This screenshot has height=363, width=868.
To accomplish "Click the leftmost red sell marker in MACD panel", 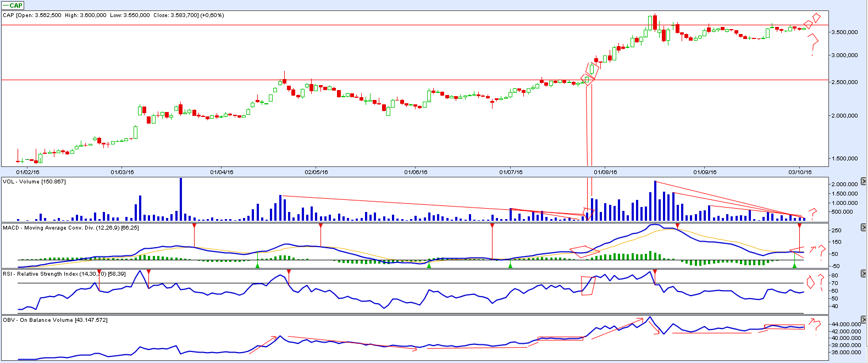I will [194, 226].
